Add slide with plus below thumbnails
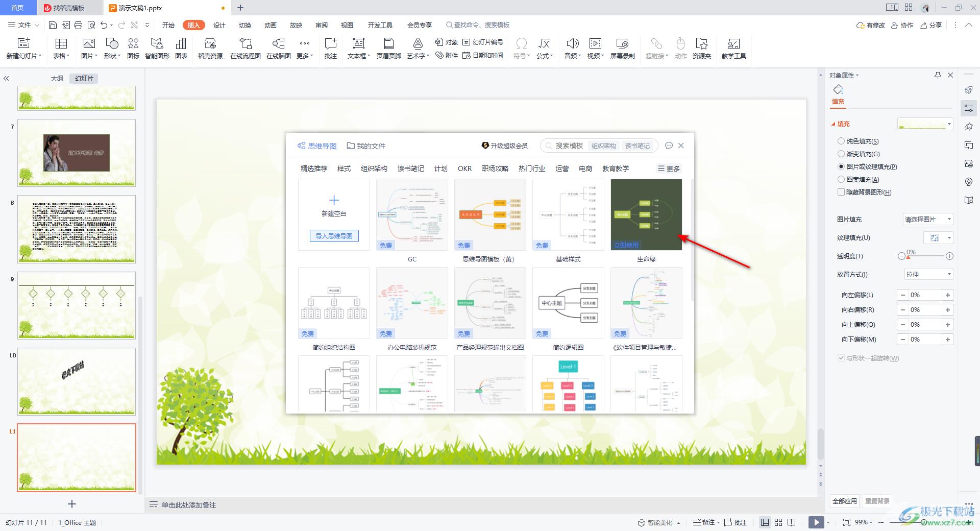The image size is (980, 531). 72,504
